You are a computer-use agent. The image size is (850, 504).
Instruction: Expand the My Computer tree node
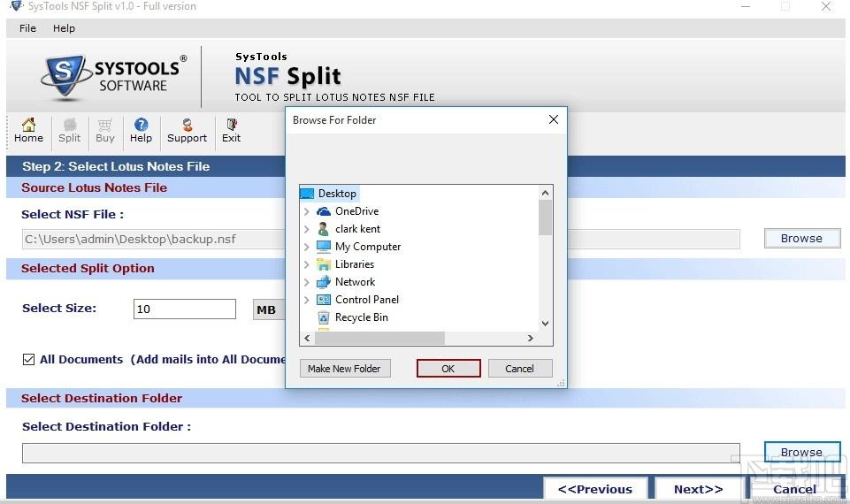tap(307, 247)
